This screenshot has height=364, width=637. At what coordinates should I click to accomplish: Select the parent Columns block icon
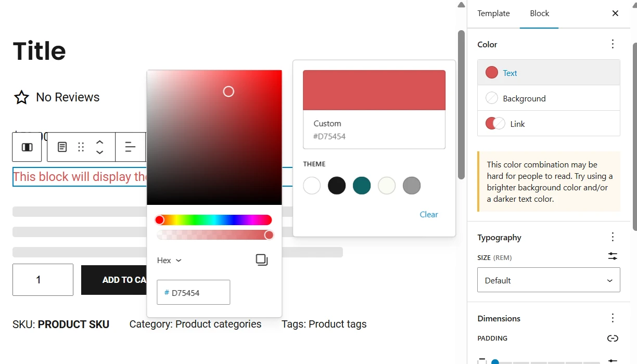27,147
